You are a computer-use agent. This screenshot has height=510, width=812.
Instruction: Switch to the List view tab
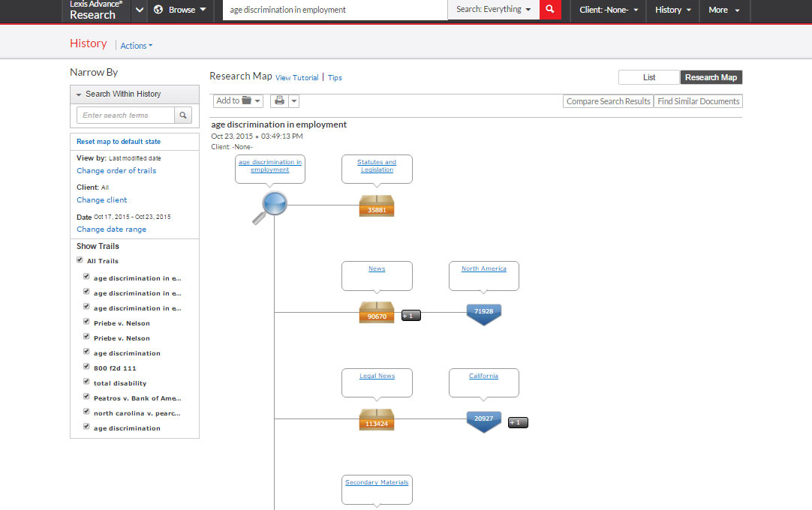pos(649,77)
